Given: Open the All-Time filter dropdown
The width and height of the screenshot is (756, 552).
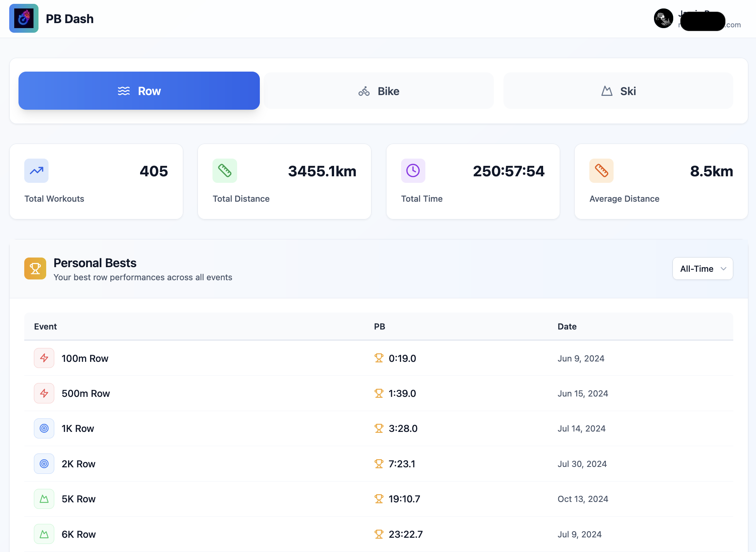Looking at the screenshot, I should click(x=702, y=268).
